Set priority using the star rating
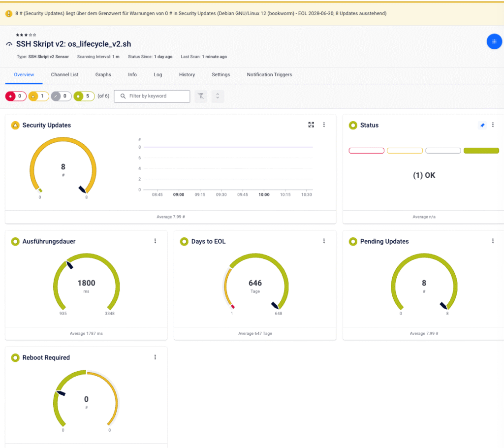The height and width of the screenshot is (448, 504). [26, 35]
